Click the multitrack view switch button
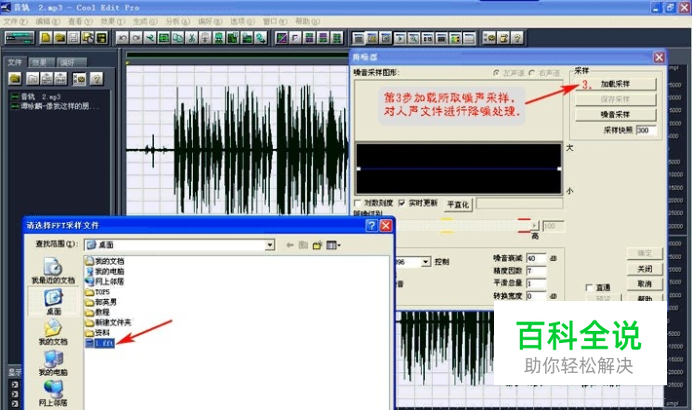 pos(19,38)
